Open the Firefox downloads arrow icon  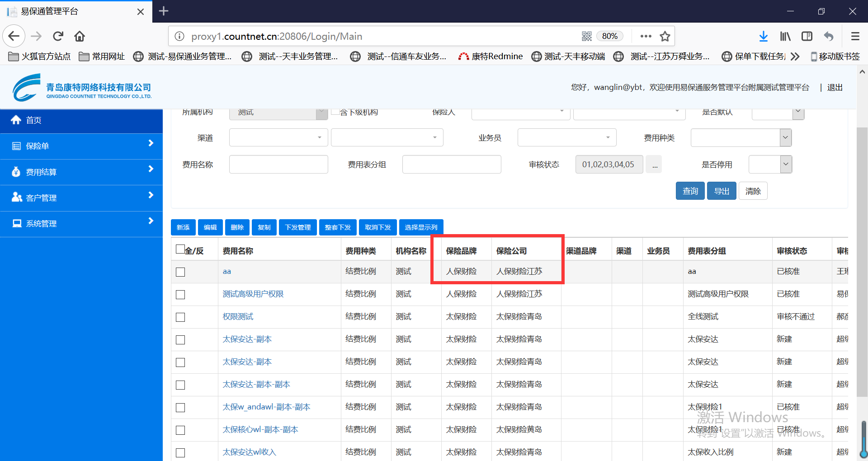pyautogui.click(x=763, y=36)
